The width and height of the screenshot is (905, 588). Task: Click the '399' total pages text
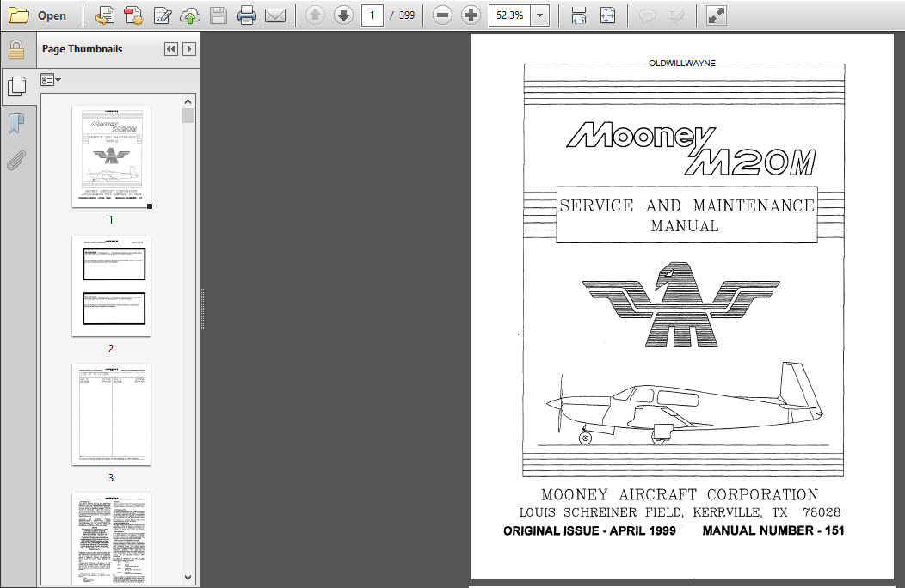click(x=407, y=15)
